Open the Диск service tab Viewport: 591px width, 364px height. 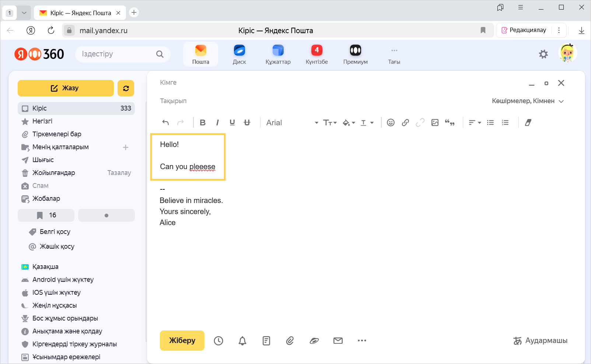[239, 54]
